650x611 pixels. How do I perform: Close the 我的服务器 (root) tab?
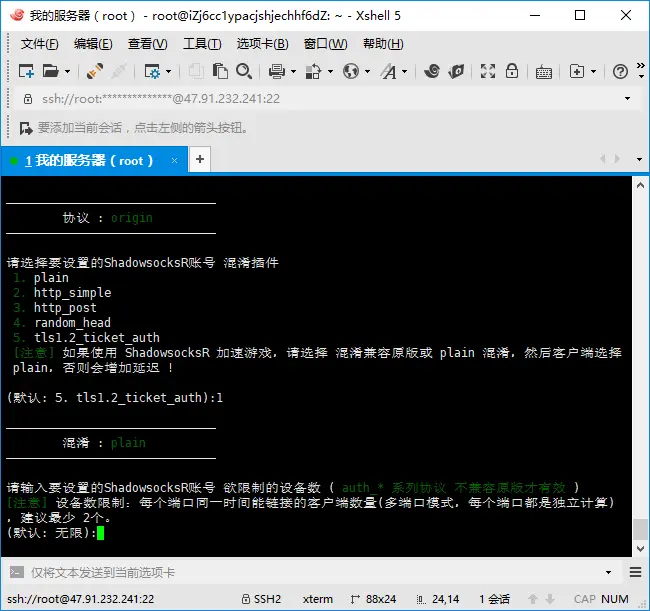(175, 160)
